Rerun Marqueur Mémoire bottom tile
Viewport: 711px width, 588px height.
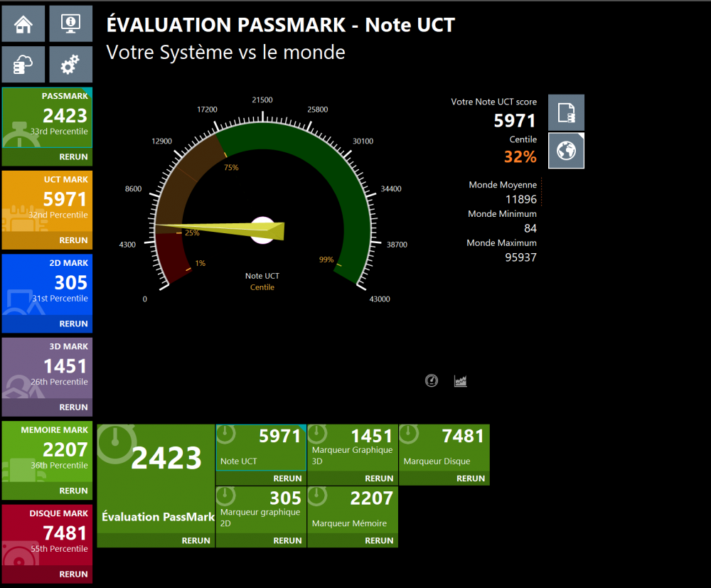[379, 540]
